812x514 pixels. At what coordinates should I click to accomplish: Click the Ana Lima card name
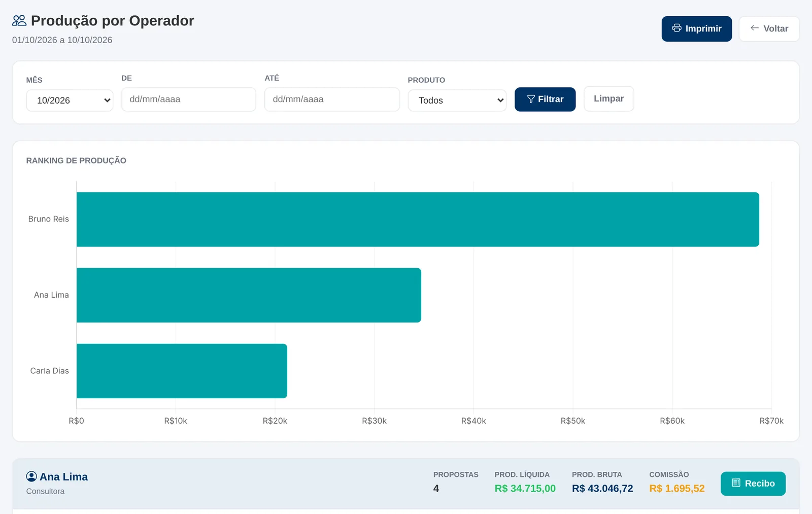point(63,476)
